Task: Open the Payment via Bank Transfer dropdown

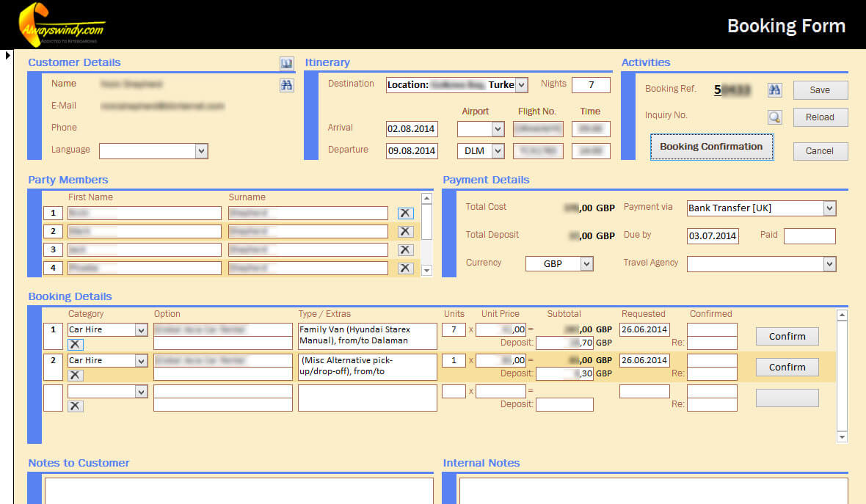Action: click(x=829, y=208)
